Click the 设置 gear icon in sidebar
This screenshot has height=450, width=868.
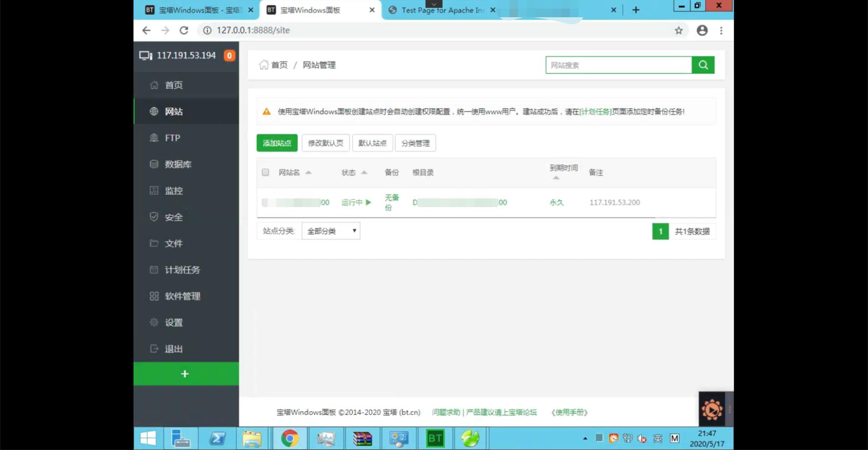coord(154,322)
